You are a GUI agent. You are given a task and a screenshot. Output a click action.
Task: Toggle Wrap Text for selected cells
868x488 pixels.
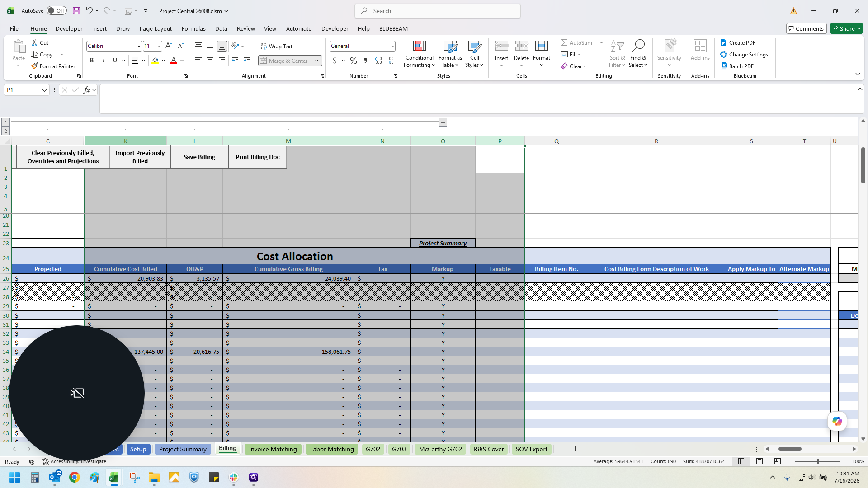pos(277,46)
